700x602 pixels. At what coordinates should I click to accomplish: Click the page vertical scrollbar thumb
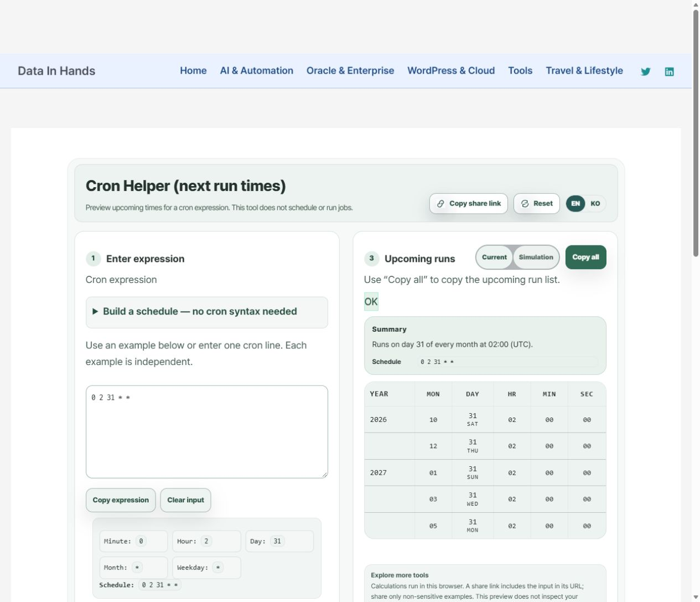click(696, 133)
